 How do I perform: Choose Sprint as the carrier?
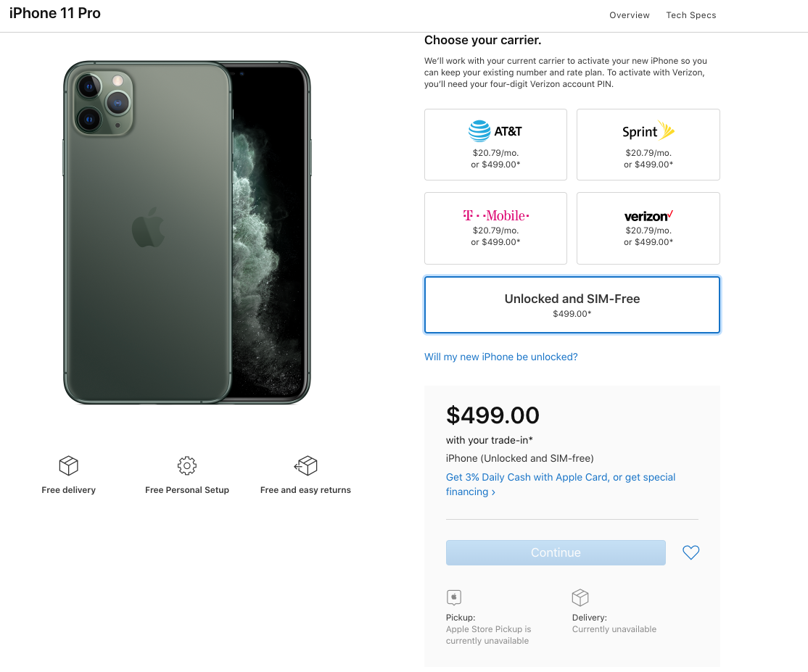(648, 144)
